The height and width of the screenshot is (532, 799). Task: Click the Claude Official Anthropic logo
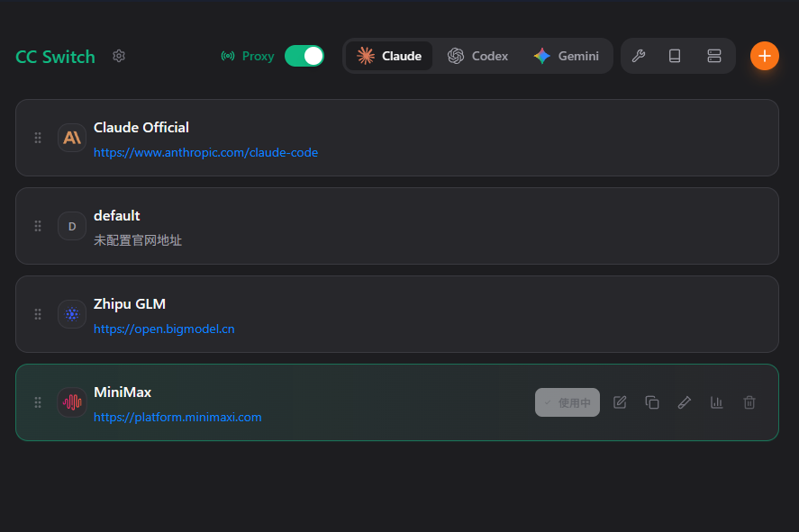tap(72, 138)
